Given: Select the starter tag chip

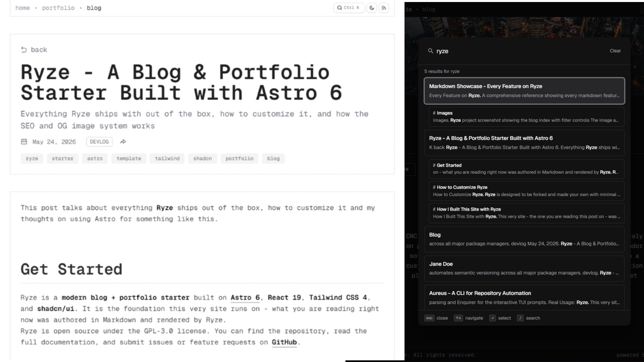Looking at the screenshot, I should (63, 158).
